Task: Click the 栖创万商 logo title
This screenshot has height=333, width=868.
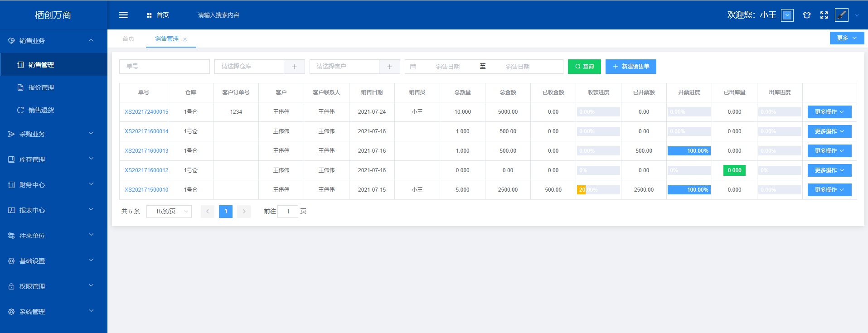Action: click(x=53, y=15)
